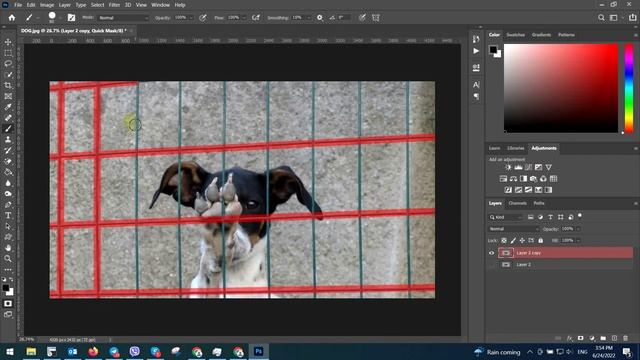Open layer Opacity dropdown

(x=578, y=229)
